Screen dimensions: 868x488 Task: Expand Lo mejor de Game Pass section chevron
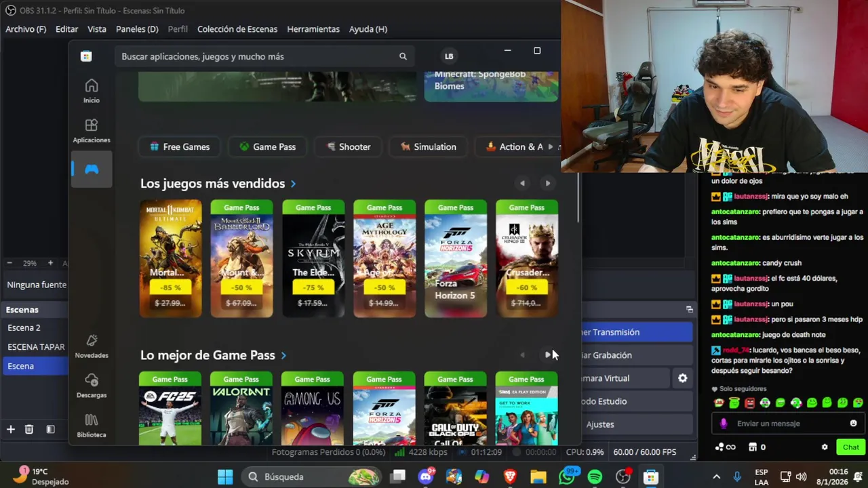pyautogui.click(x=283, y=355)
